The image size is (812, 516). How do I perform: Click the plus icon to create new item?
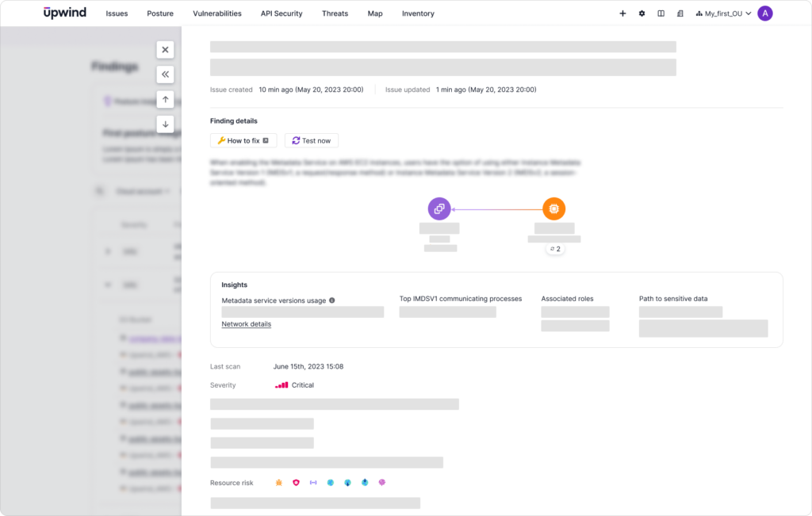click(622, 13)
